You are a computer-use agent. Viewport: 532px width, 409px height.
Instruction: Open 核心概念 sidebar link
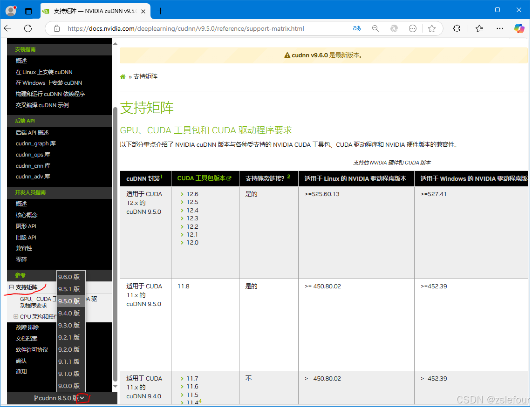pos(27,215)
